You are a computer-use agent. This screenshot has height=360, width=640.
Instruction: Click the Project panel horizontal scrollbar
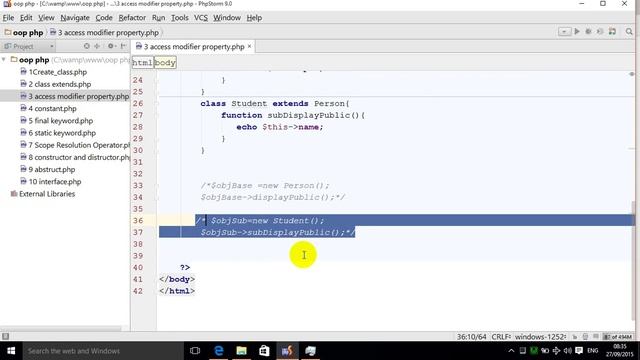pyautogui.click(x=60, y=329)
